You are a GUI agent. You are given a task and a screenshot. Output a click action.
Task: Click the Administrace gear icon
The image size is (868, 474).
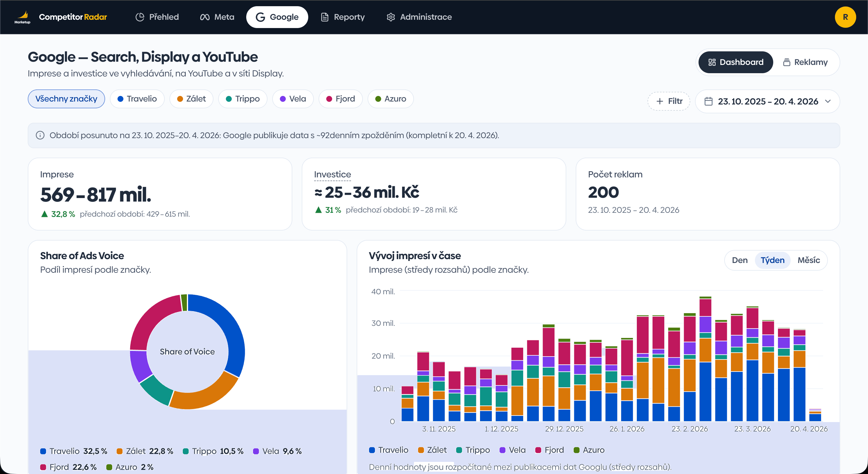(391, 17)
